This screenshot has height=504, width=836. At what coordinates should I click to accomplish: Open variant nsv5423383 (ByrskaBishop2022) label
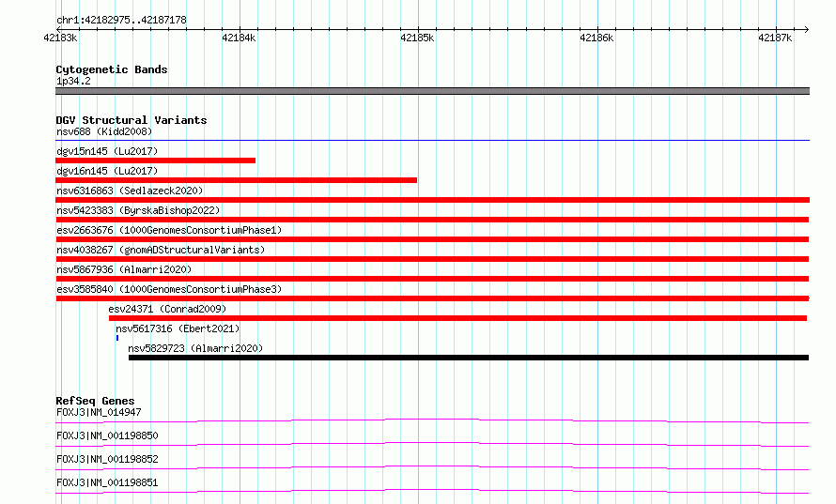[x=138, y=210]
